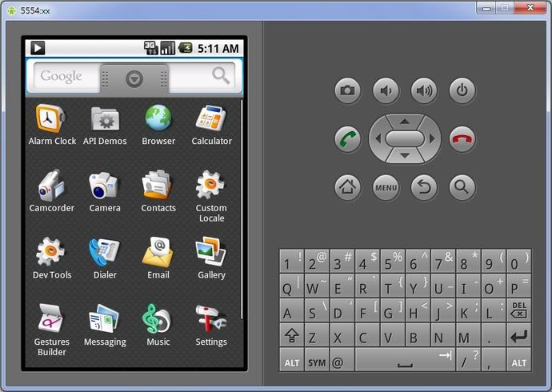Click the number 5 percent key
The height and width of the screenshot is (392, 552).
coord(393,261)
